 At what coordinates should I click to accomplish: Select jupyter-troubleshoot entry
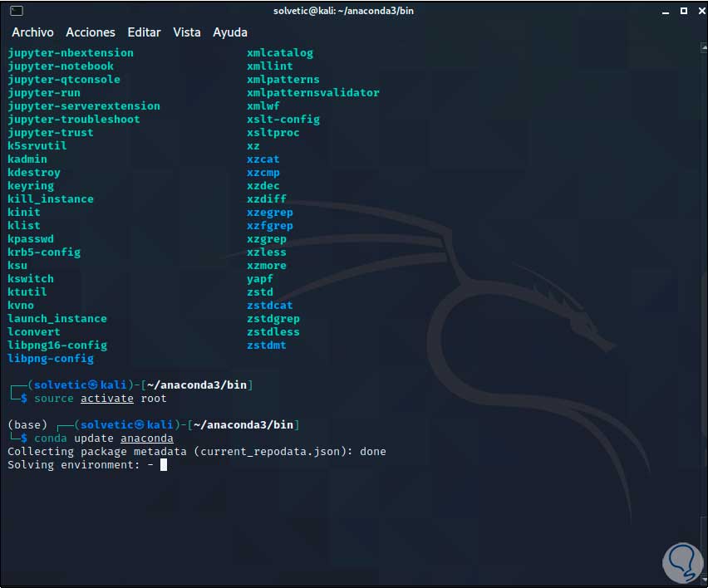point(74,120)
